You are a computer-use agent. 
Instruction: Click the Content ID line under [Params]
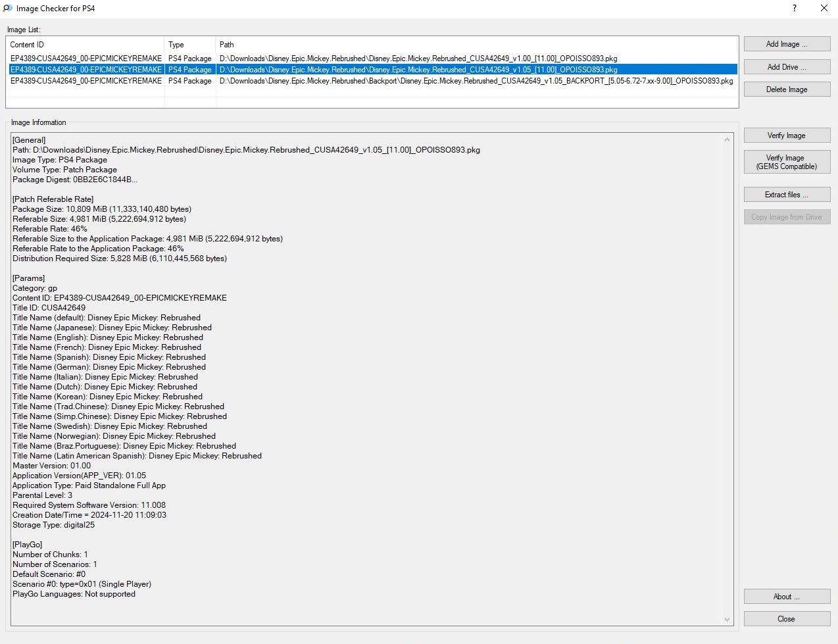click(120, 298)
